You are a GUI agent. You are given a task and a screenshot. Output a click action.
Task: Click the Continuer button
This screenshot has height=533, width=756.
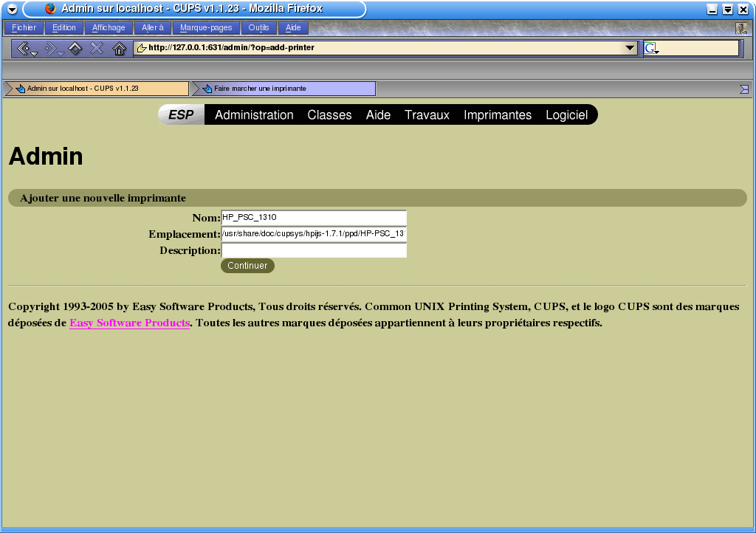pyautogui.click(x=247, y=266)
